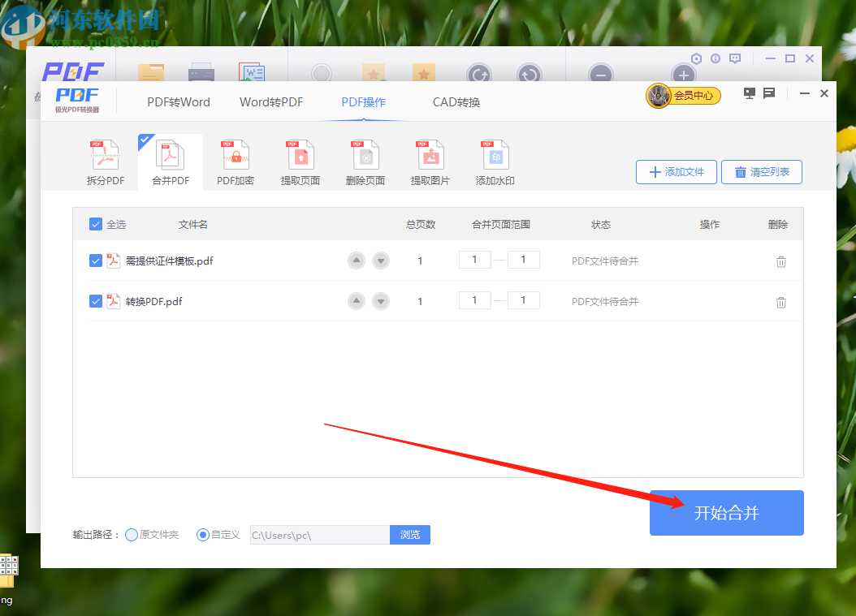This screenshot has width=856, height=616.
Task: Open the CAD转换 tab
Action: pyautogui.click(x=456, y=101)
